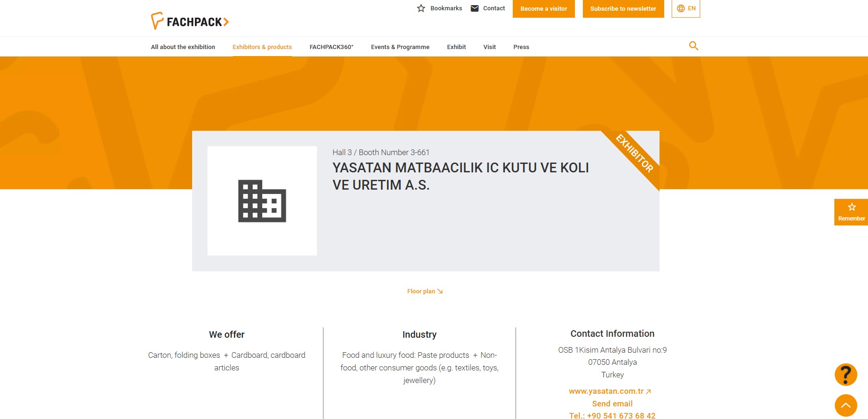The height and width of the screenshot is (419, 868).
Task: Click the Contact Information heading
Action: click(x=612, y=334)
